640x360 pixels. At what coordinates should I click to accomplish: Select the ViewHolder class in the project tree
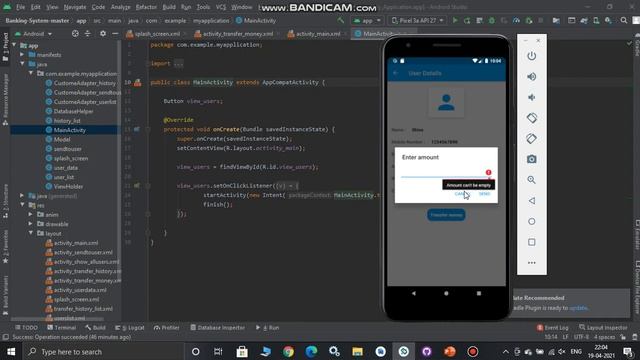tap(68, 187)
